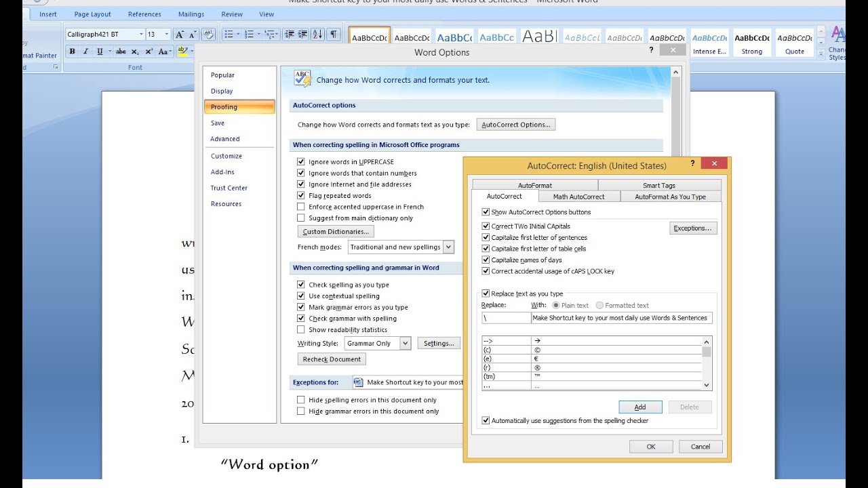Open the underline style dropdown arrow
The height and width of the screenshot is (488, 868).
pyautogui.click(x=109, y=52)
